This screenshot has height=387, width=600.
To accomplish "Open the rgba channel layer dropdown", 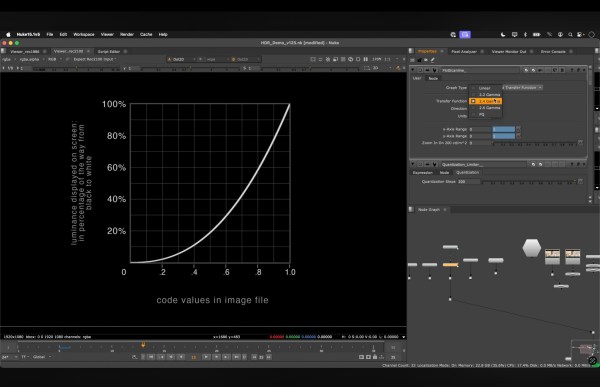I will click(x=9, y=59).
